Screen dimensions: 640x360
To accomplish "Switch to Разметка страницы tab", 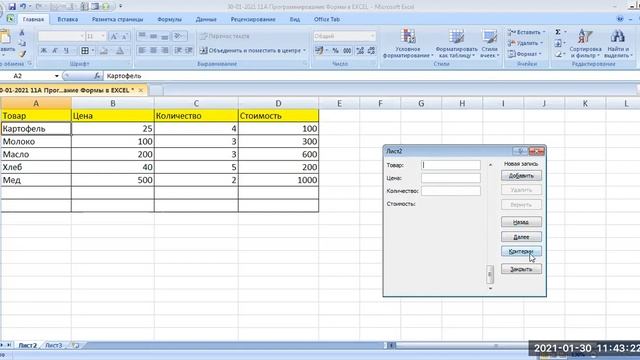I will click(118, 19).
